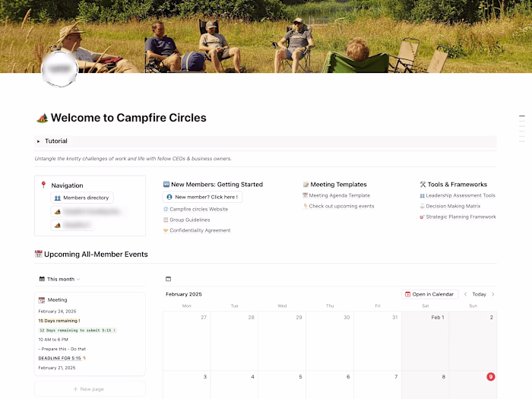Click the blurred round profile logo

[x=60, y=69]
